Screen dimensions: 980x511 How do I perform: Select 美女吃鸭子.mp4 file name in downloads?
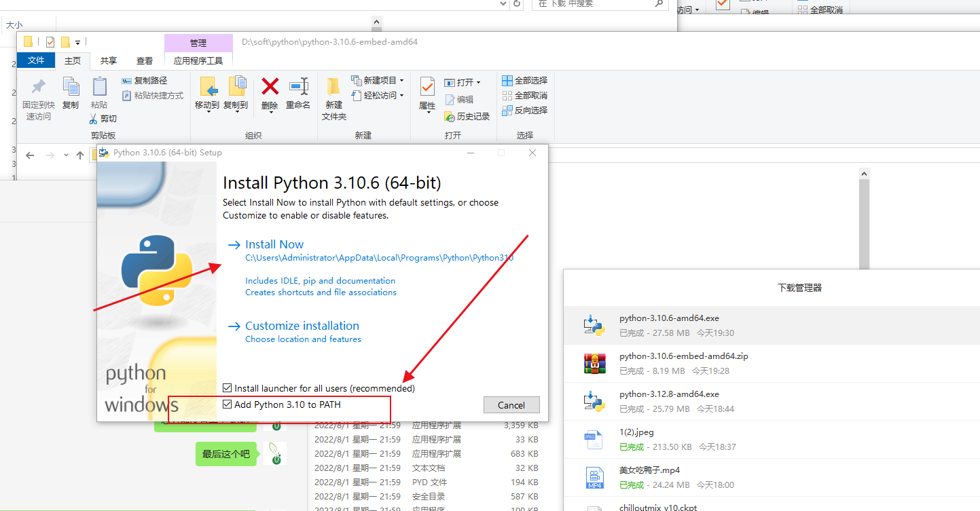(649, 470)
